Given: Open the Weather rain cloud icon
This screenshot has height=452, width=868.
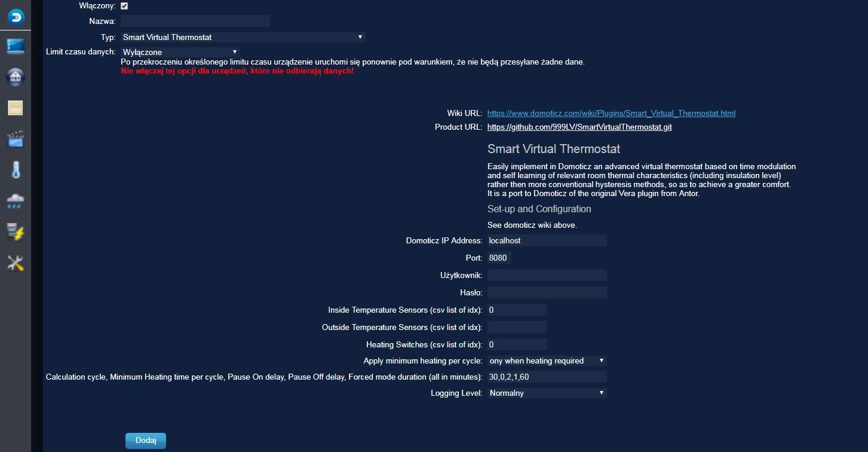Looking at the screenshot, I should click(16, 201).
